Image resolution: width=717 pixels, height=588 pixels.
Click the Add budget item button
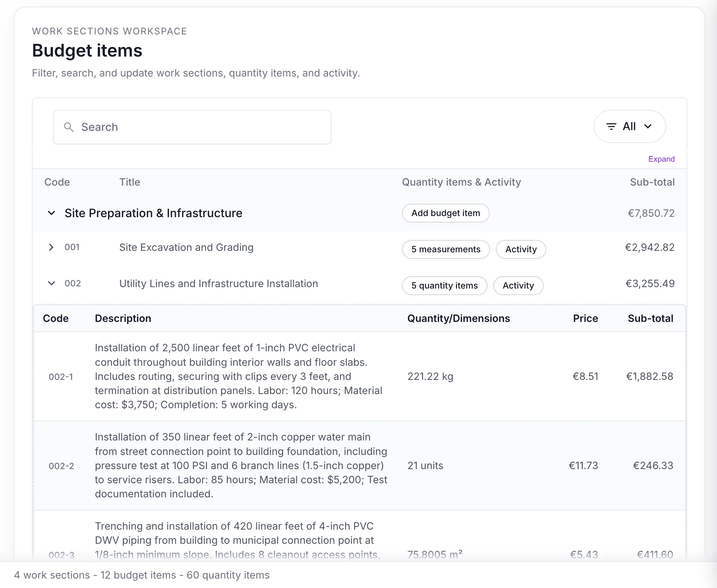click(x=445, y=213)
